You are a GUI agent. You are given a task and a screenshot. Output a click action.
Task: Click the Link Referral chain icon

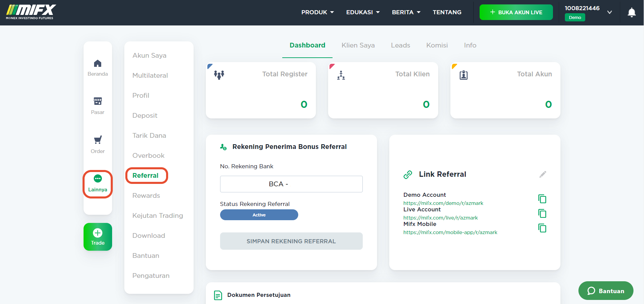pyautogui.click(x=408, y=175)
